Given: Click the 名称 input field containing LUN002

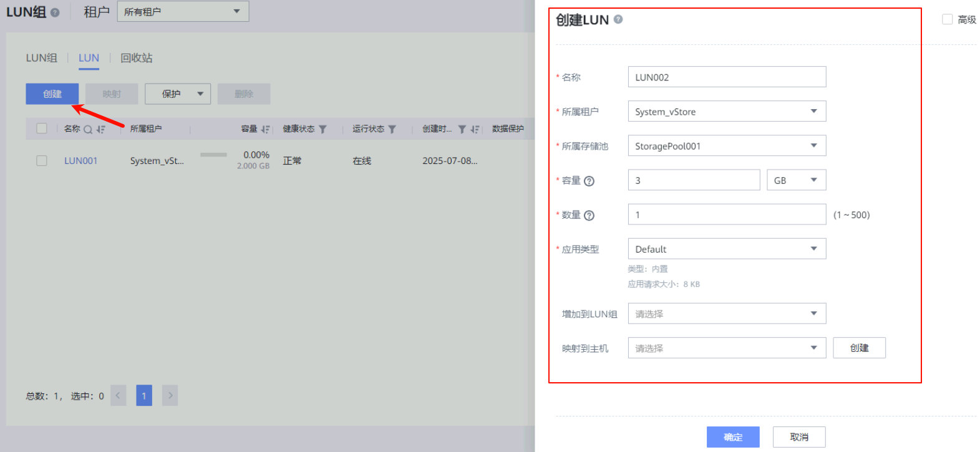Looking at the screenshot, I should click(727, 77).
